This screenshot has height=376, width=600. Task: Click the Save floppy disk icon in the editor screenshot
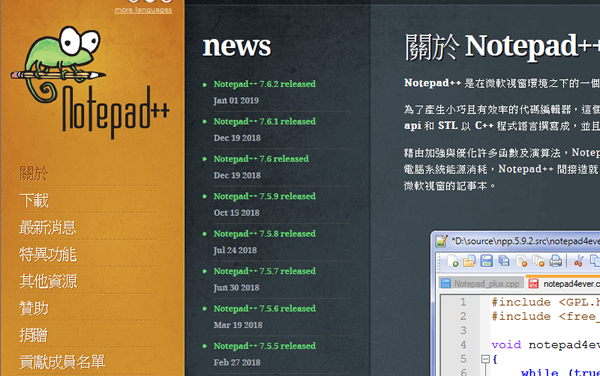tap(486, 261)
